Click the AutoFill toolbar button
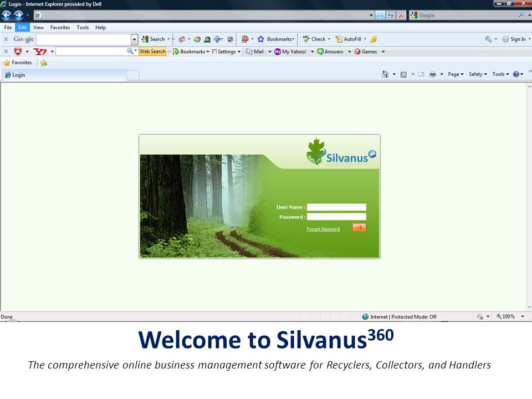The height and width of the screenshot is (399, 532). (349, 39)
